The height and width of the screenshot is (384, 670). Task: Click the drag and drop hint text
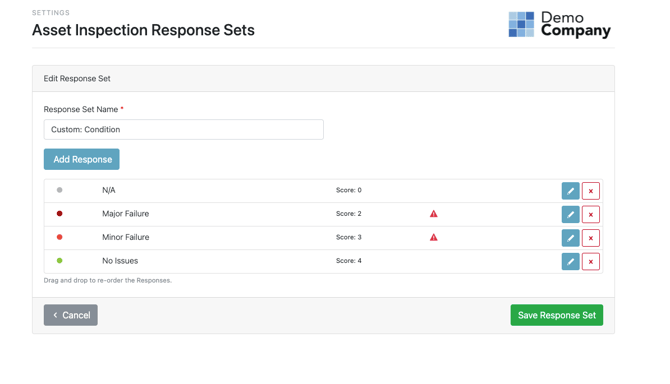pos(108,281)
